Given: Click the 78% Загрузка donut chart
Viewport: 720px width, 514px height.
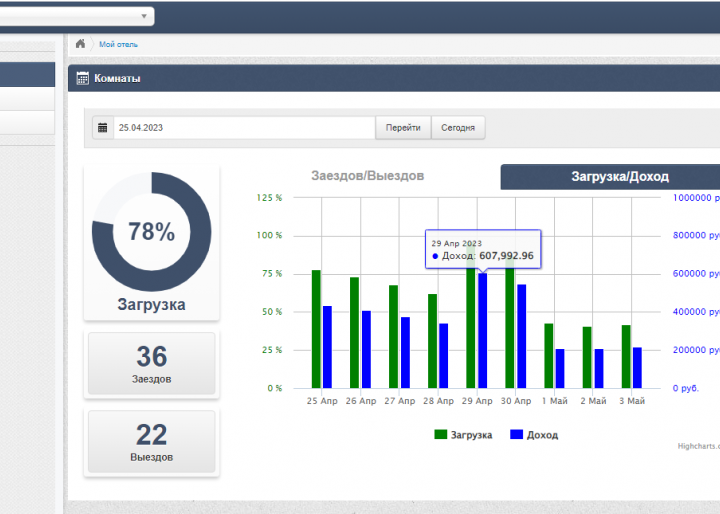Looking at the screenshot, I should pyautogui.click(x=152, y=232).
